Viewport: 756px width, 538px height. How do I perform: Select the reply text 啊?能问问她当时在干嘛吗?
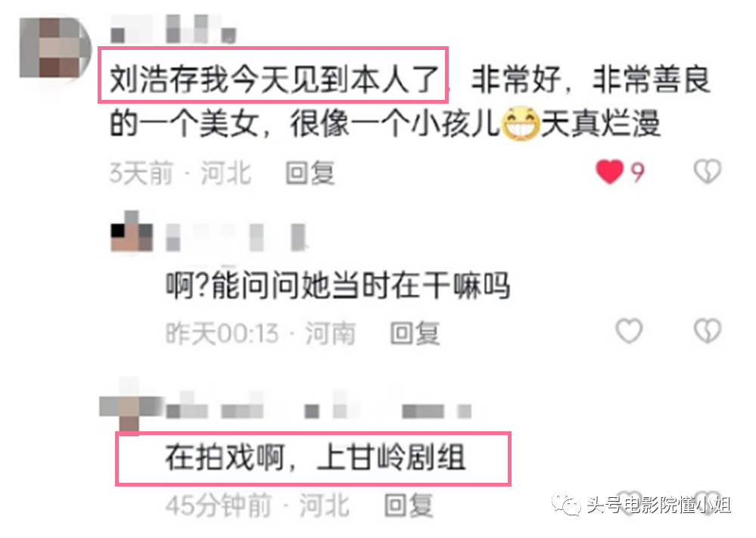(338, 285)
